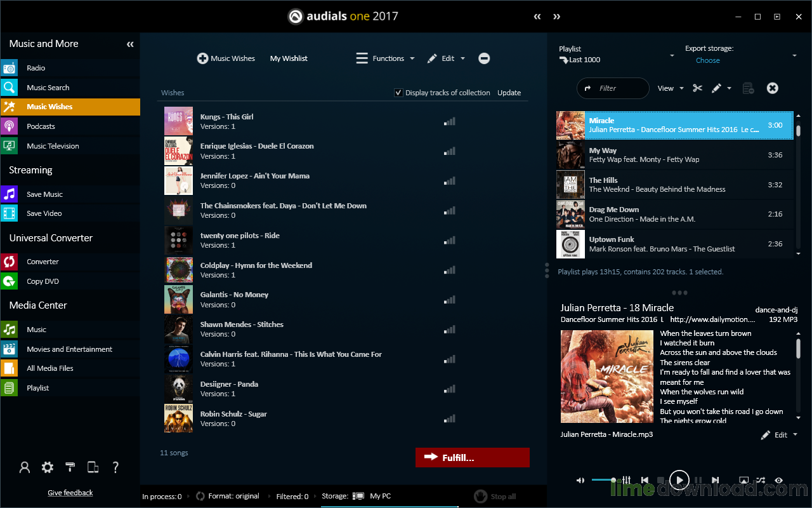Open the View dropdown above the playlist

(668, 88)
